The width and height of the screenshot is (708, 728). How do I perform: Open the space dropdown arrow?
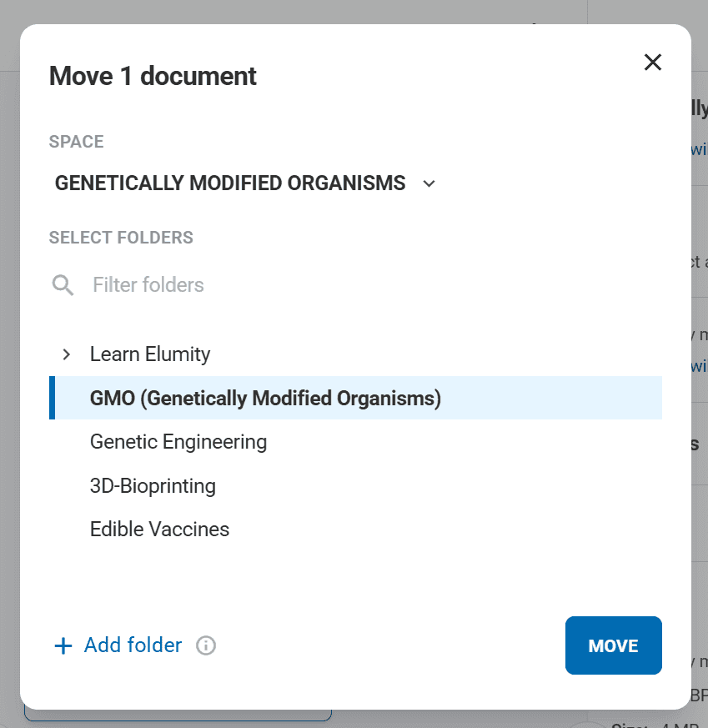coord(429,183)
